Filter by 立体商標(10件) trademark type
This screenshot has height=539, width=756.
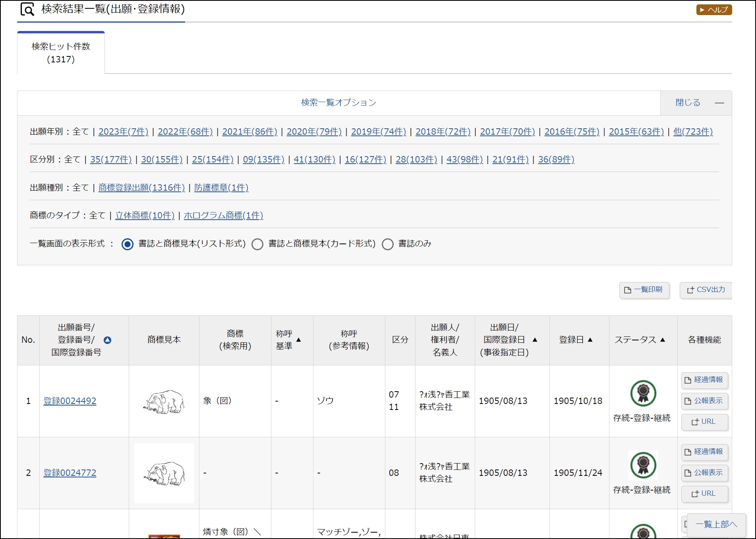click(145, 215)
